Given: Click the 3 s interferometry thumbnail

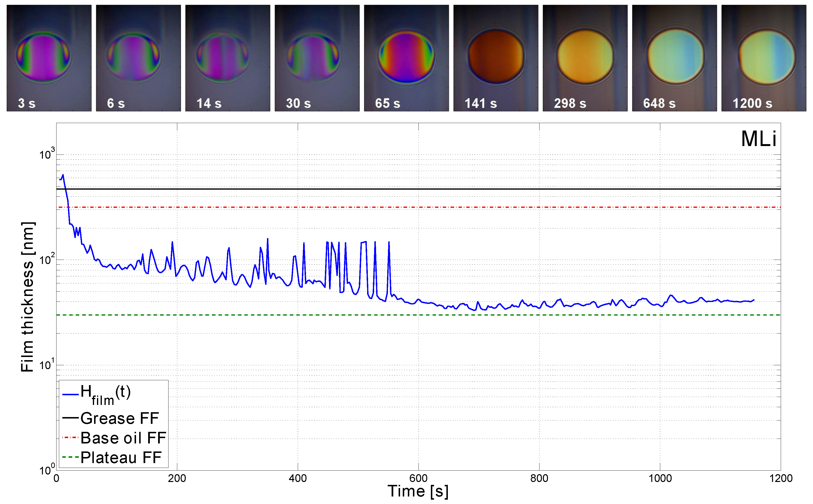Looking at the screenshot, I should [49, 58].
